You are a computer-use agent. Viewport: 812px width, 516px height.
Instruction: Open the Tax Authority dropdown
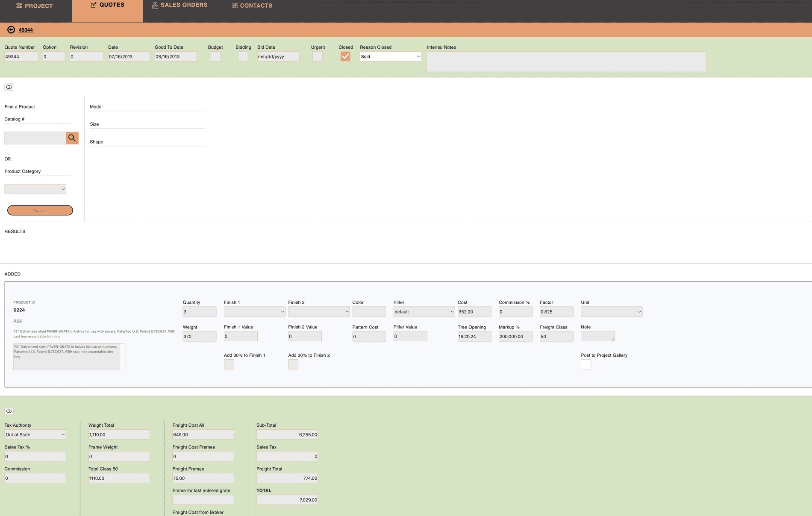click(35, 435)
